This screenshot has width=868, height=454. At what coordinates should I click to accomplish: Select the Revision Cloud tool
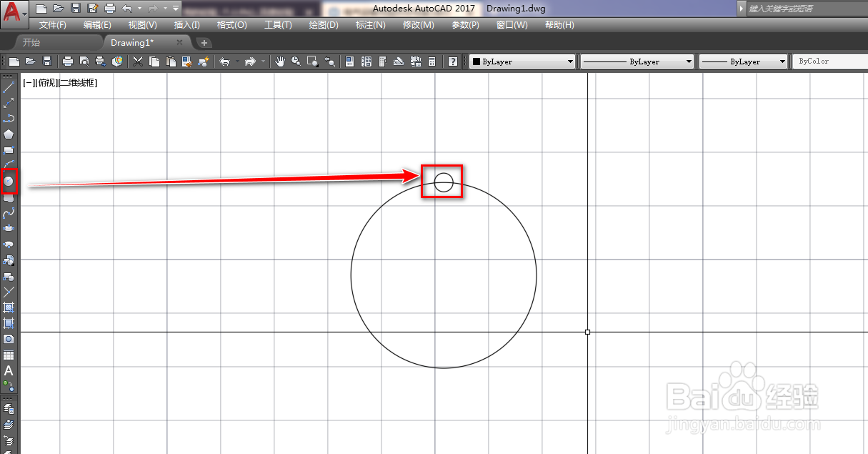tap(9, 197)
